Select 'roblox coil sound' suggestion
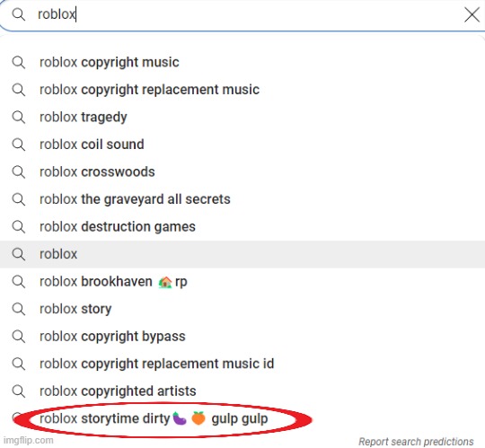The image size is (485, 448). pos(242,145)
